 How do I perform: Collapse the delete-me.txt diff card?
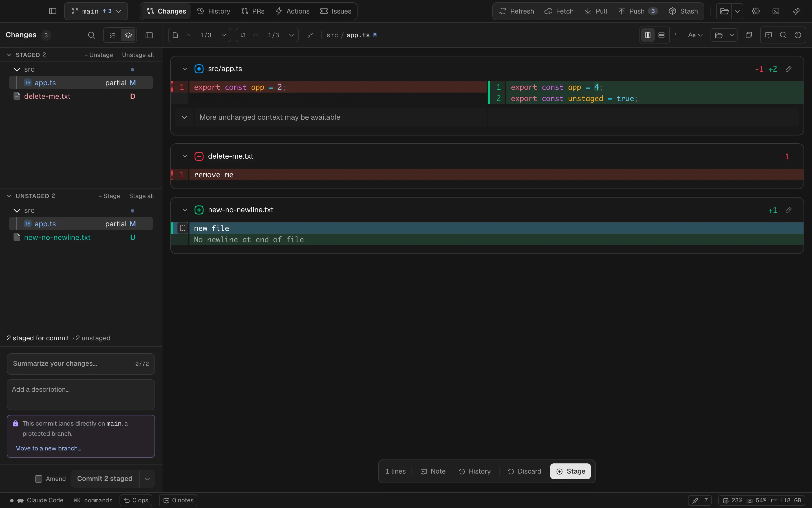(x=185, y=156)
